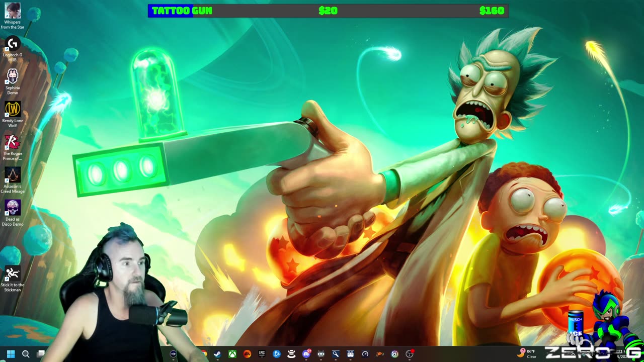
Task: Open Discord with the 9+ badge
Action: coord(306,354)
